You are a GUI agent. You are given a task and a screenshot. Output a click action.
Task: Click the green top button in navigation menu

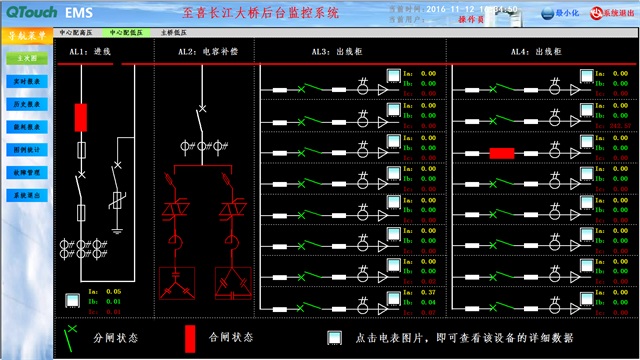point(27,58)
